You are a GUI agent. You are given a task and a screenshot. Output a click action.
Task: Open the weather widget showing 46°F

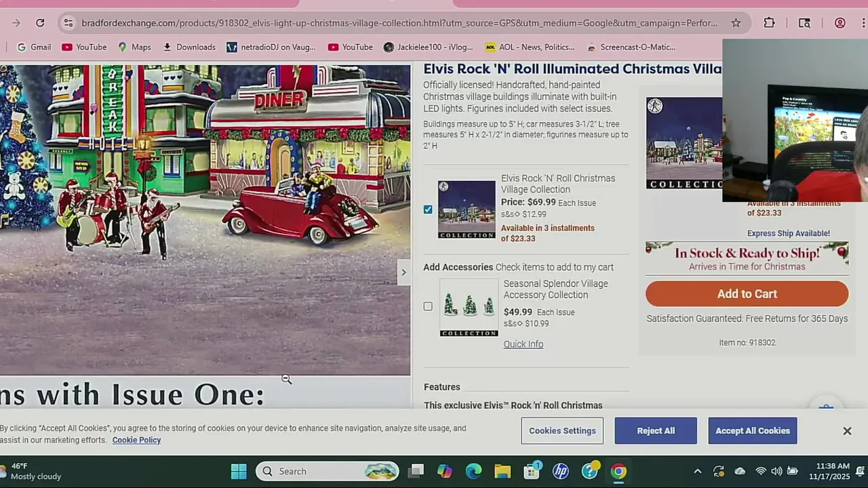click(x=32, y=471)
